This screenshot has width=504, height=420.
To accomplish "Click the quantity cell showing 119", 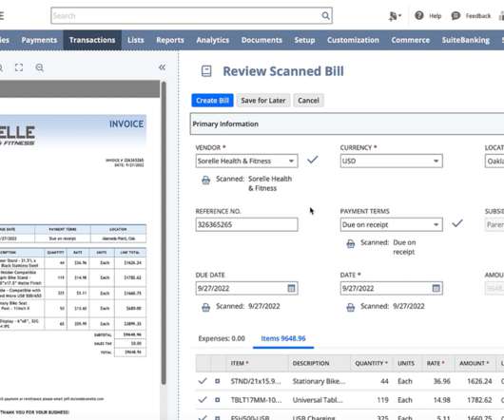I will point(382,400).
